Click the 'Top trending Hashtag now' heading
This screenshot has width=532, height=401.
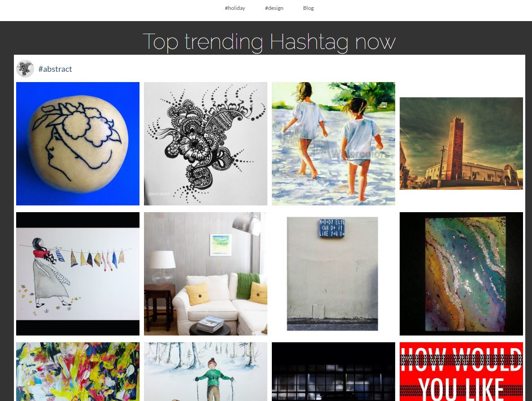click(x=269, y=42)
